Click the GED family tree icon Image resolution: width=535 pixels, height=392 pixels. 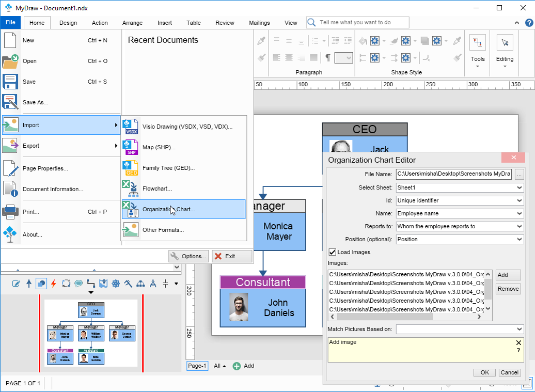click(130, 168)
